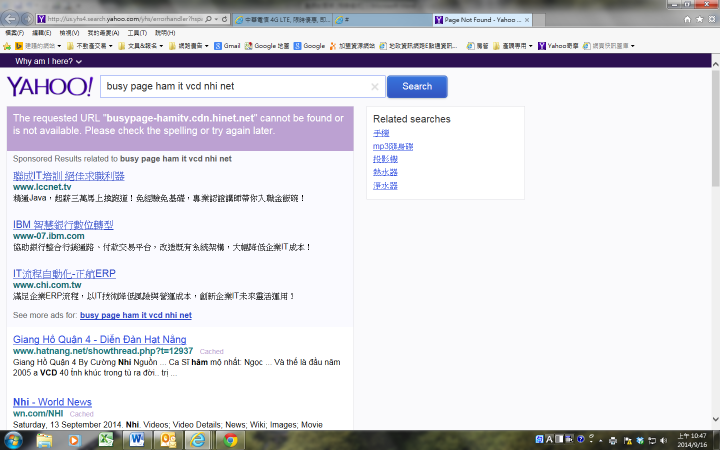Screen dimensions: 720x450
Task: Click the scrollbar up arrow
Action: tap(715, 64)
